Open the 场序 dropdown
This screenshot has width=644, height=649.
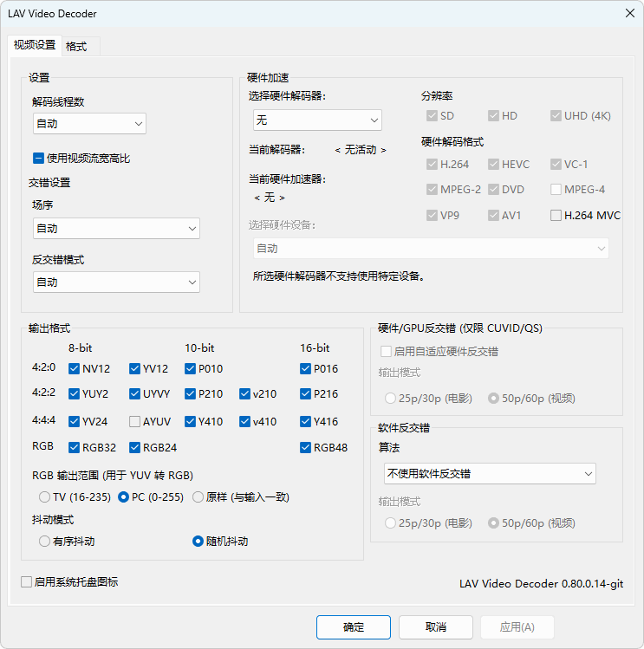pos(116,229)
